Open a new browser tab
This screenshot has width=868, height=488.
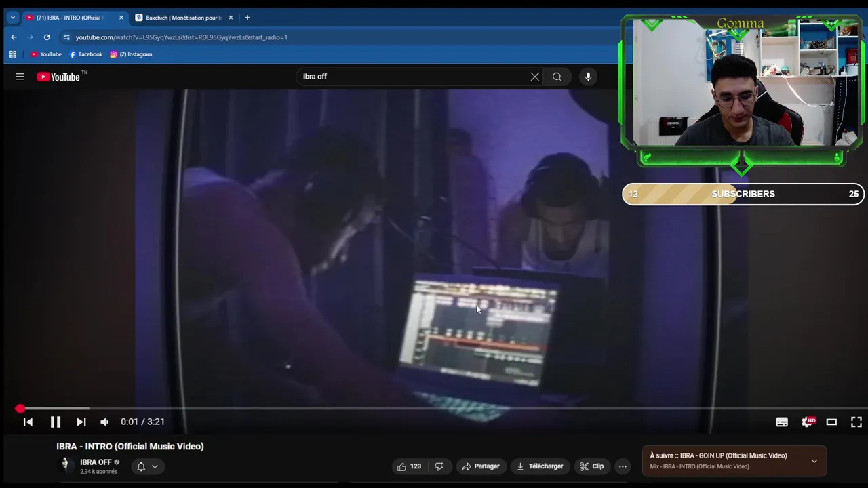[x=247, y=18]
